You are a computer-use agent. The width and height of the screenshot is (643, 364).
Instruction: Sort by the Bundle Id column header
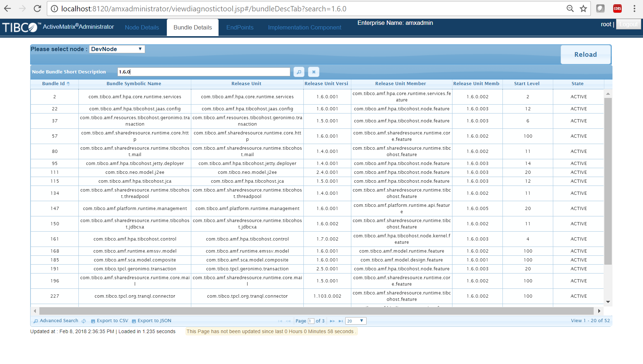pos(55,84)
